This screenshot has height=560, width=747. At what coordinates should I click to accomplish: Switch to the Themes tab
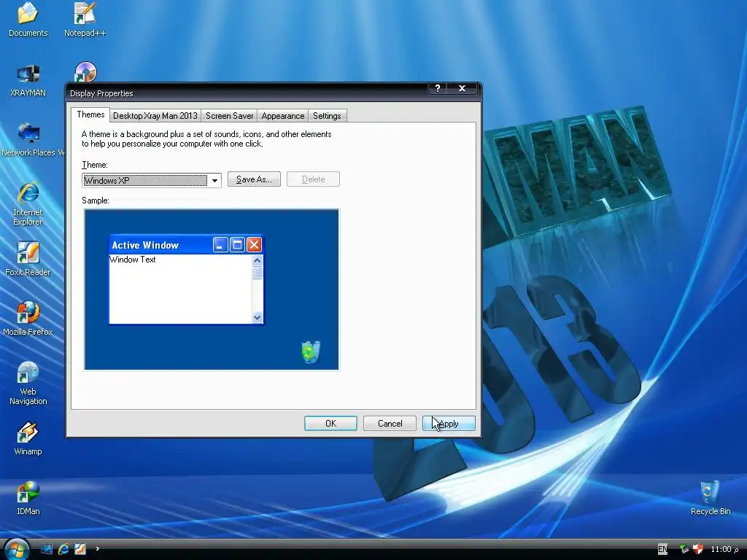pos(90,114)
